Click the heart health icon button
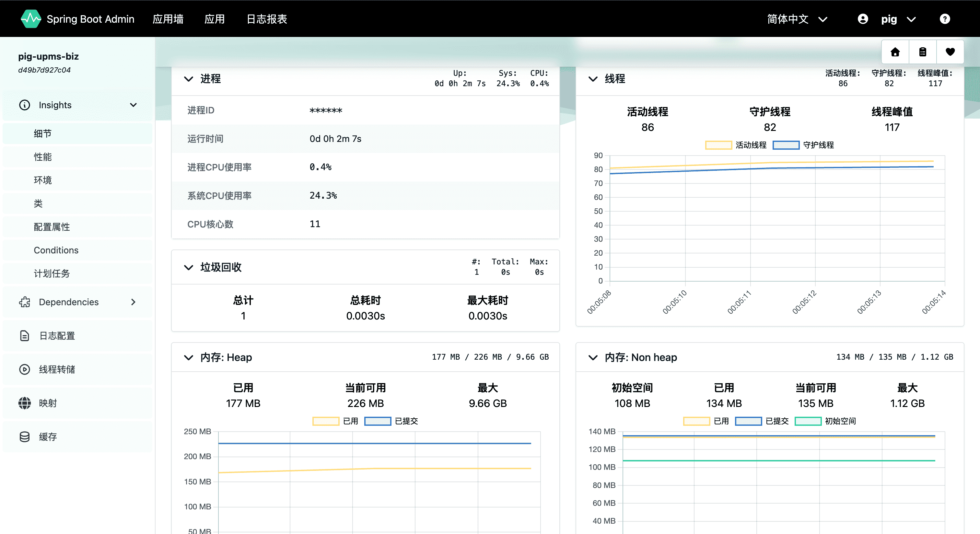The width and height of the screenshot is (980, 534). tap(950, 52)
